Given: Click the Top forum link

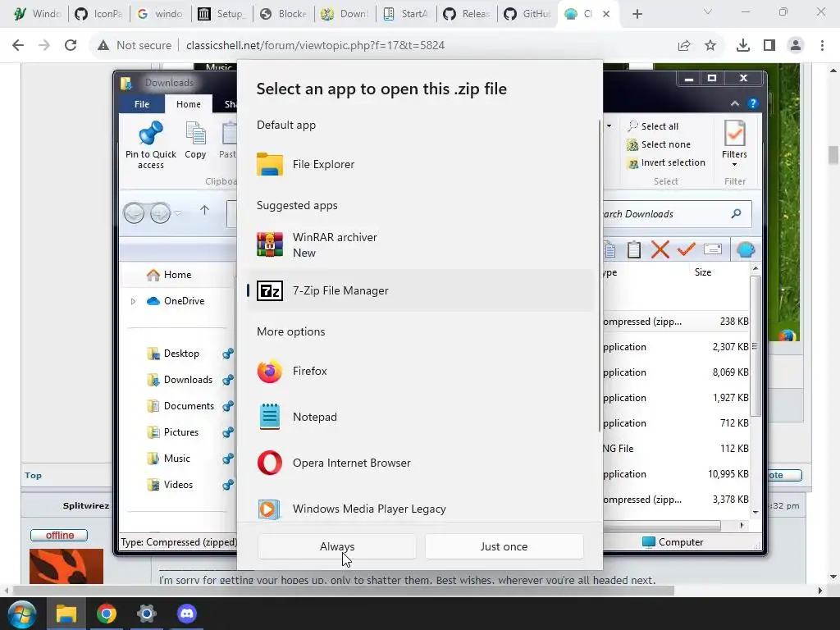Looking at the screenshot, I should [33, 475].
